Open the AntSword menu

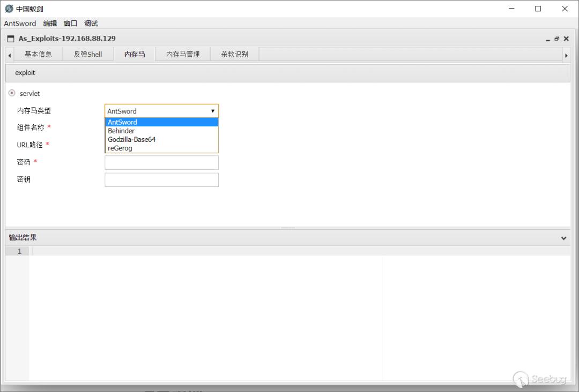pos(20,24)
